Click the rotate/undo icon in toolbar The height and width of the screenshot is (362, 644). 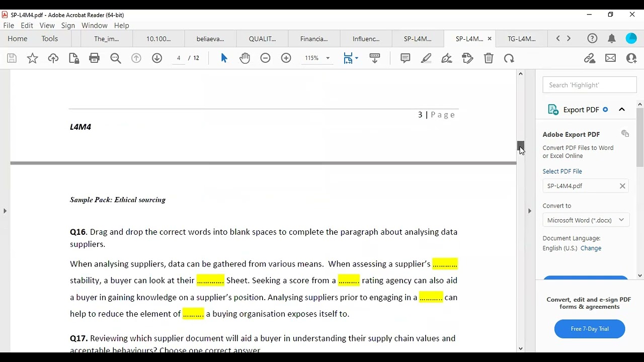(x=509, y=58)
